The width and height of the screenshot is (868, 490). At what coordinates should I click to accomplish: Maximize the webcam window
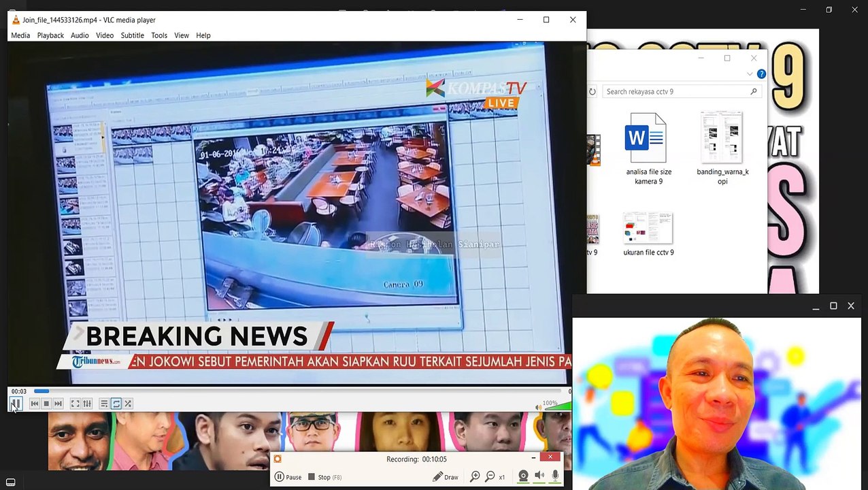tap(833, 306)
